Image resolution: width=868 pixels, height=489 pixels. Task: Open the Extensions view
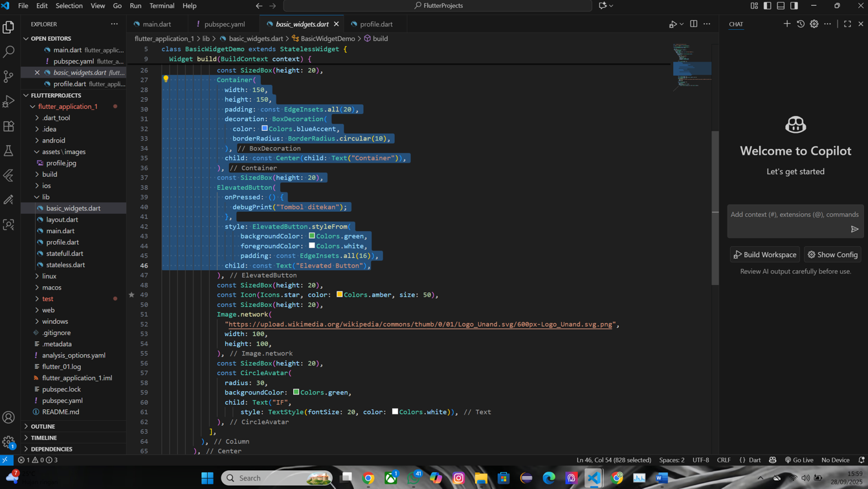click(x=8, y=126)
